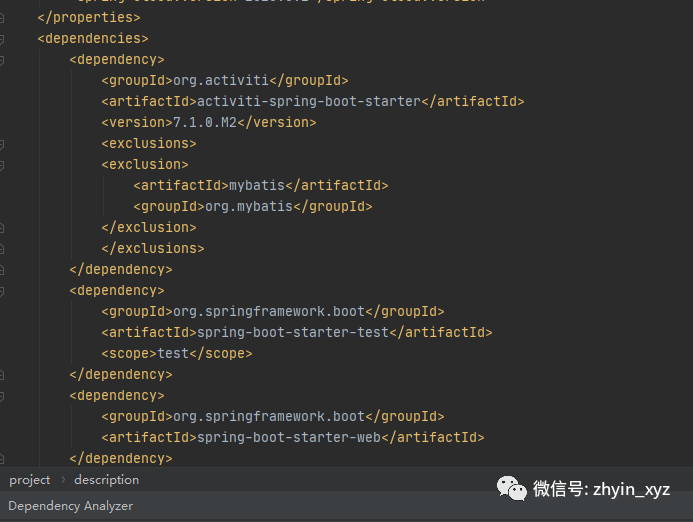
Task: Fold the activiti <dependency> block in gutter
Action: [2, 60]
